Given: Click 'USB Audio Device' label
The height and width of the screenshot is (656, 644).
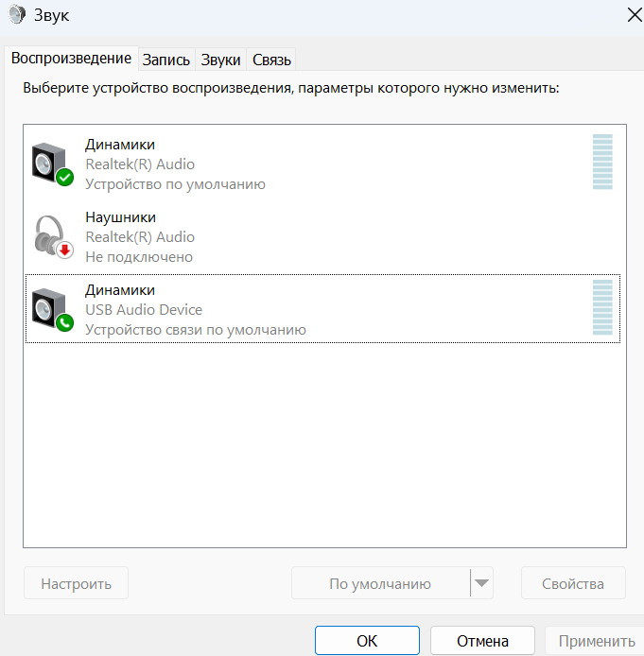Looking at the screenshot, I should pos(144,310).
